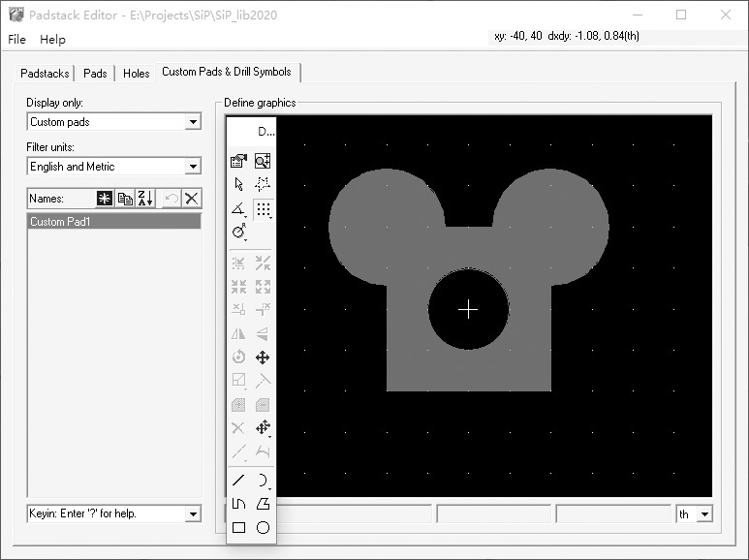Image resolution: width=749 pixels, height=560 pixels.
Task: Switch to the Padstacks tab
Action: pos(45,73)
